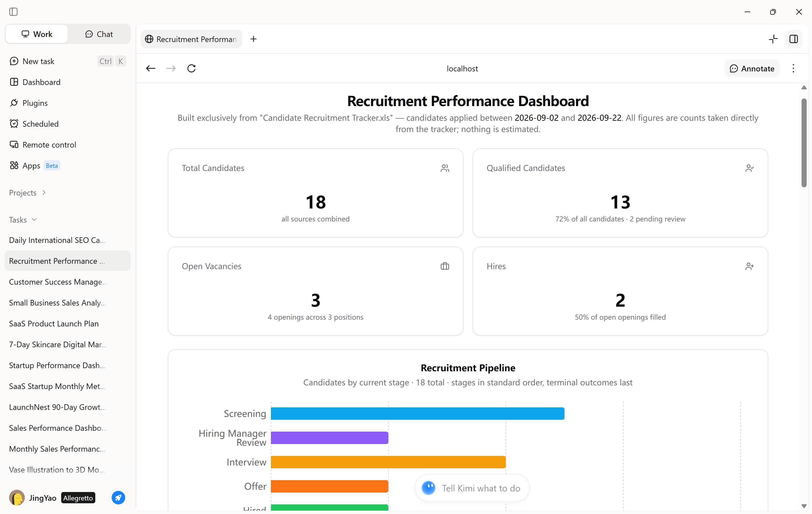This screenshot has width=812, height=514.
Task: Click the Tell Kimi what to do field
Action: [472, 488]
